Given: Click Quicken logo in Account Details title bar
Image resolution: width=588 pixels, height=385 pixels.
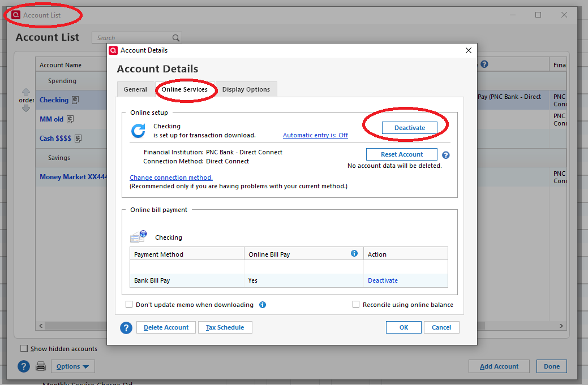Looking at the screenshot, I should [113, 50].
